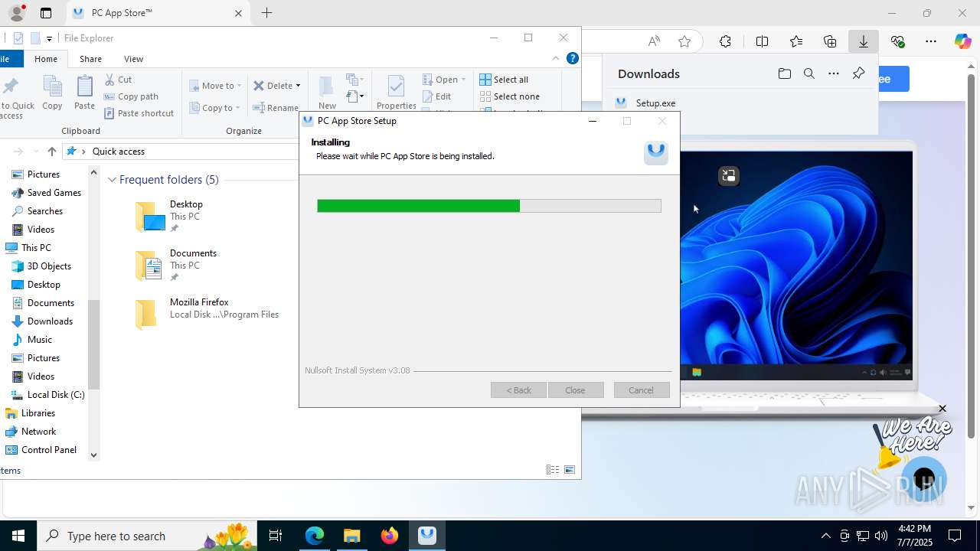Click Edit in the ribbon

tap(436, 96)
